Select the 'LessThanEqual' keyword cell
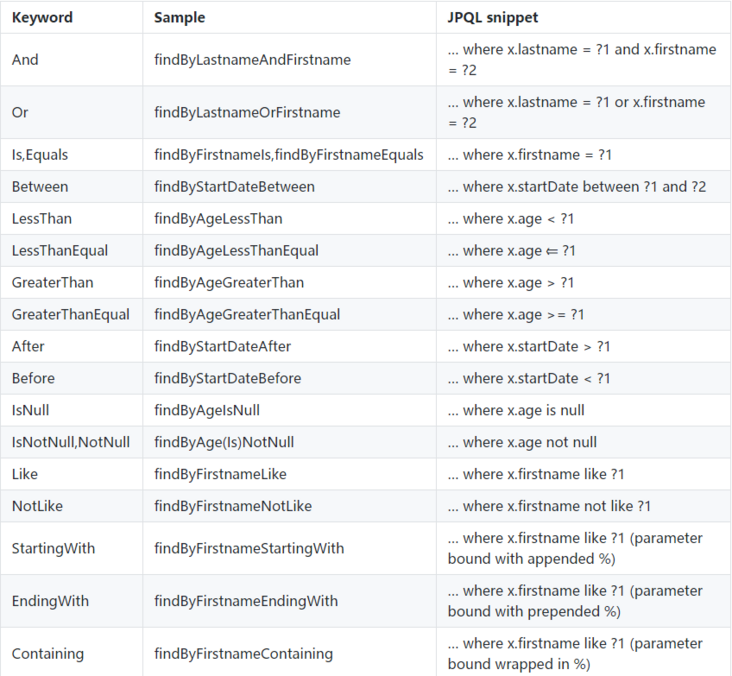The width and height of the screenshot is (732, 676). [71, 251]
